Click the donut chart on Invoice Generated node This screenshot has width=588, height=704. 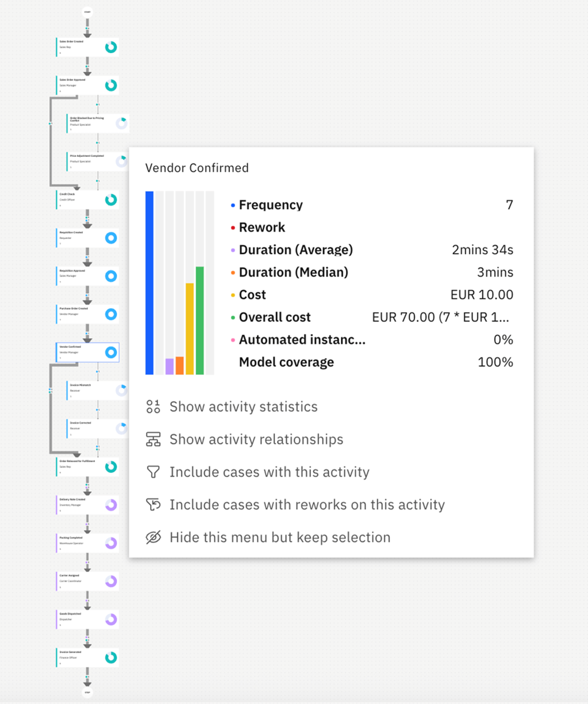[111, 657]
